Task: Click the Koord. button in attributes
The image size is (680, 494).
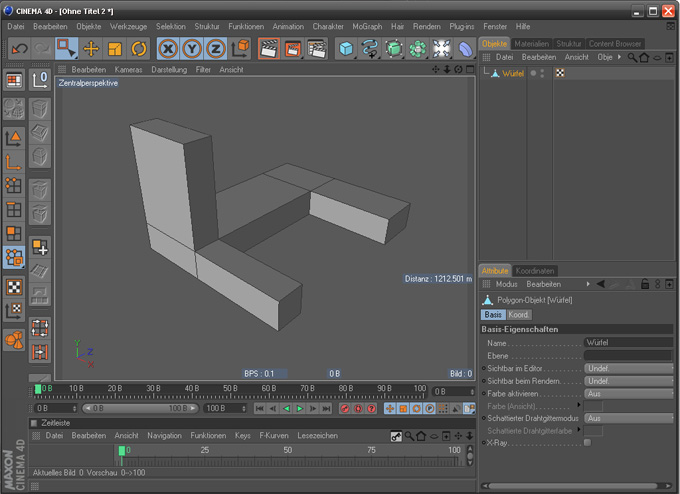Action: coord(519,315)
